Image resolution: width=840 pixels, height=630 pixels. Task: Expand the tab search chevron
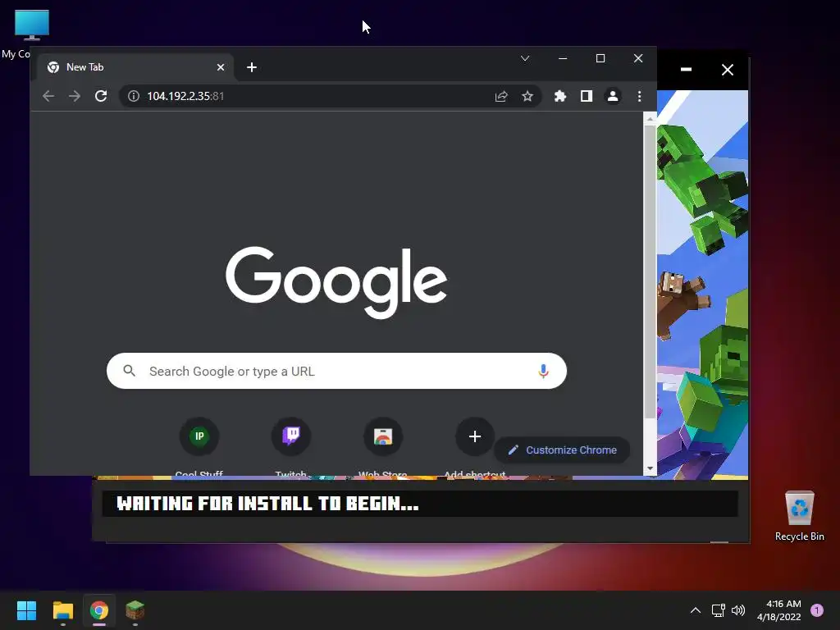(x=525, y=58)
